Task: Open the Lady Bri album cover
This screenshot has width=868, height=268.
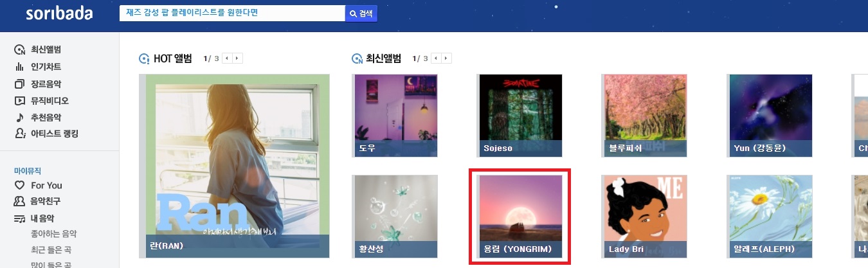Action: pyautogui.click(x=645, y=217)
